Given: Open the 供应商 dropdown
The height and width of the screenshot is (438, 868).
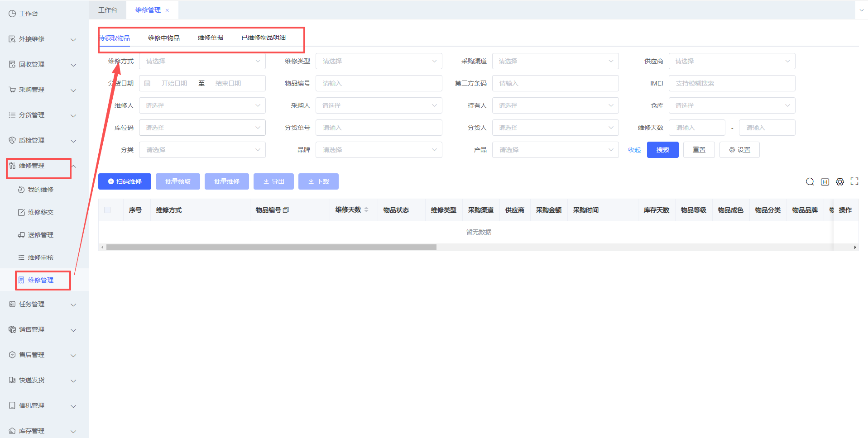Looking at the screenshot, I should [x=731, y=61].
